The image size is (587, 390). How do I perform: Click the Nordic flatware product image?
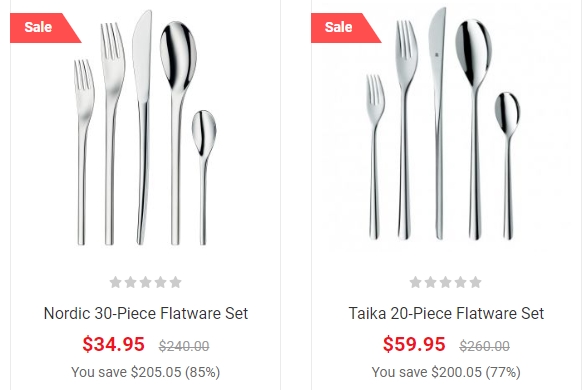pos(146,128)
